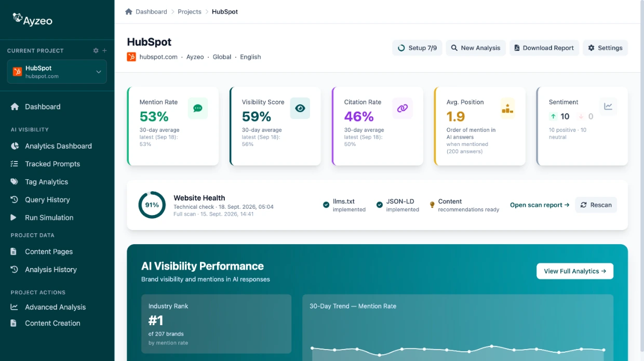Click the Visibility Score eye icon
The height and width of the screenshot is (361, 644).
pos(300,108)
